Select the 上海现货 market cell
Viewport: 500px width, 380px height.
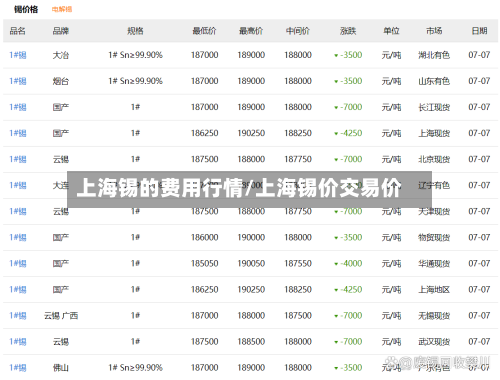click(x=434, y=133)
